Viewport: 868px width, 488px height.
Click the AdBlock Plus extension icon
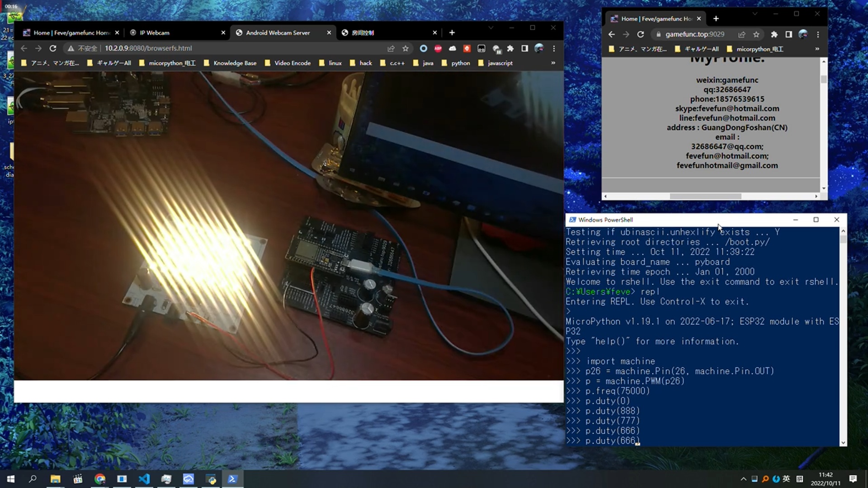pos(438,48)
